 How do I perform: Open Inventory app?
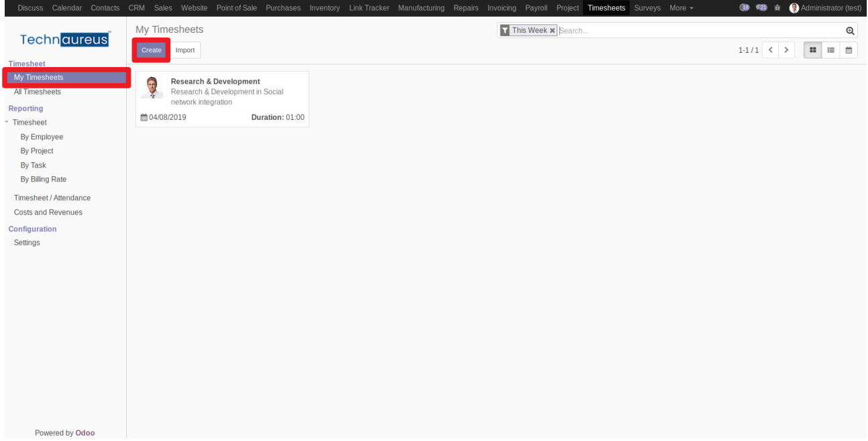[x=325, y=8]
